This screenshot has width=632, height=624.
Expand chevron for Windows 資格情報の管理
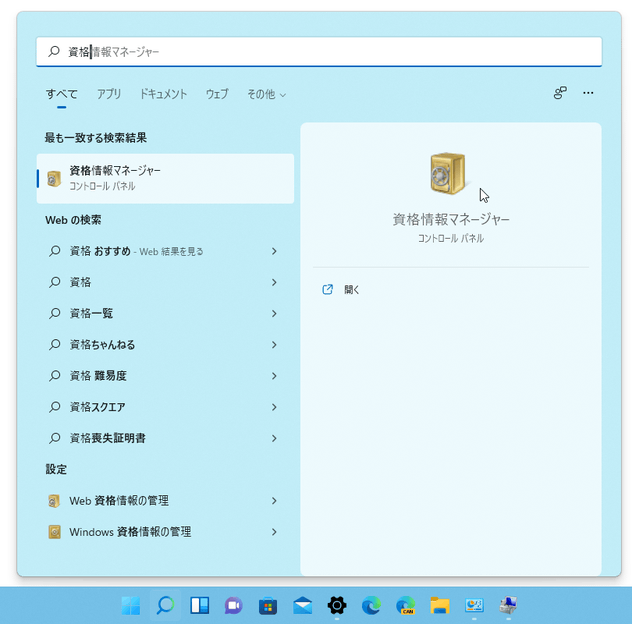point(274,532)
